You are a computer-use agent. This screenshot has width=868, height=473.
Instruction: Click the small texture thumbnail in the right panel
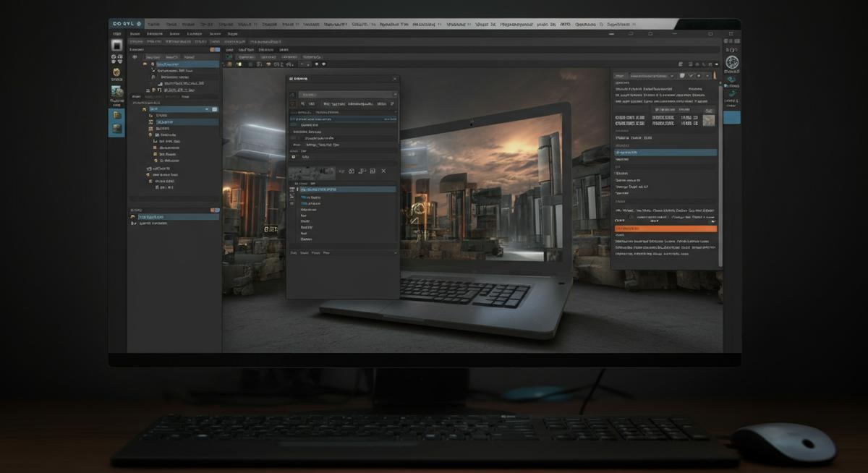709,120
